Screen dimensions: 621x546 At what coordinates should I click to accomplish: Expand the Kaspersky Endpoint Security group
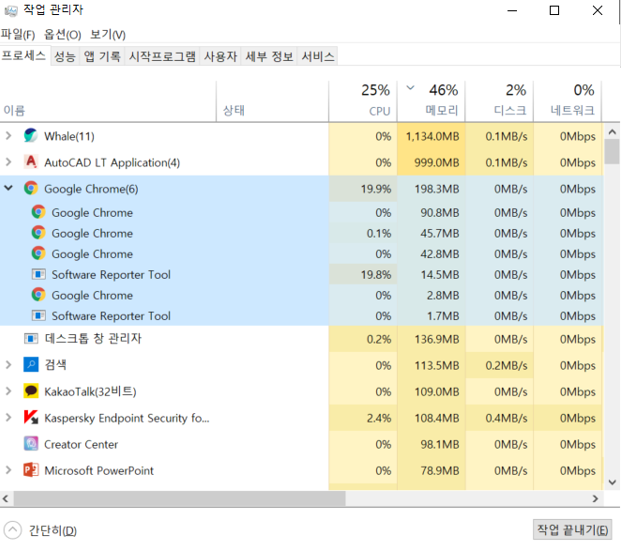coord(8,417)
